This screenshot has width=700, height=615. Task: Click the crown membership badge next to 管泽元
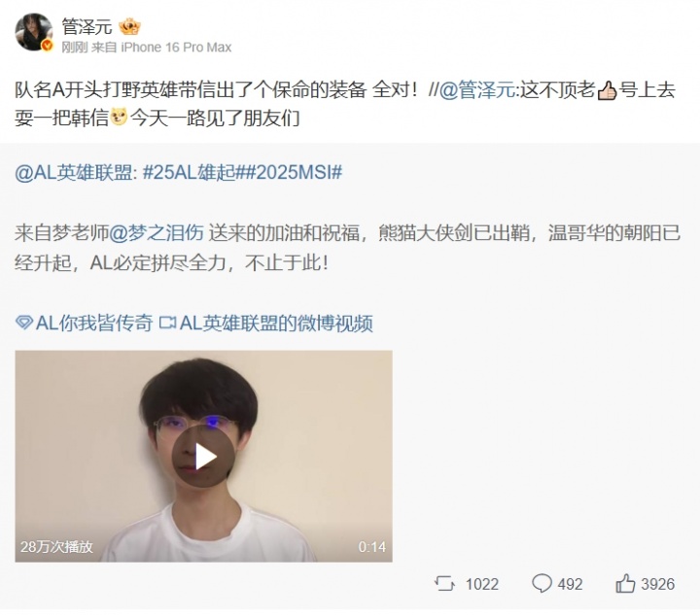[x=129, y=27]
